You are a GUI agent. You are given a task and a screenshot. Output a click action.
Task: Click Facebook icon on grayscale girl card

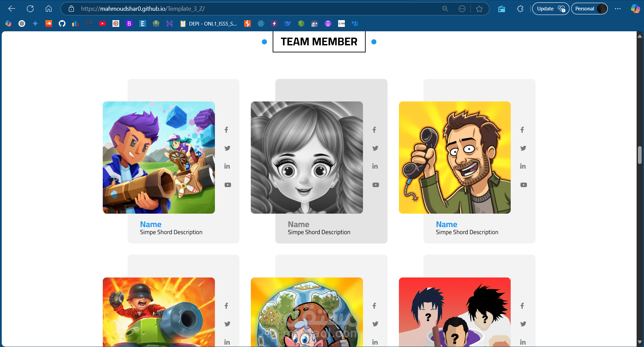tap(374, 130)
